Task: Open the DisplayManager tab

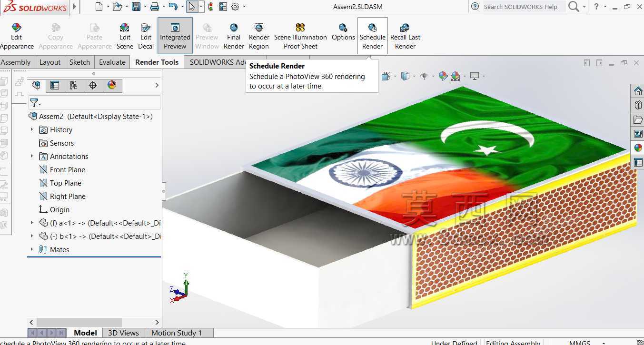Action: coord(112,85)
